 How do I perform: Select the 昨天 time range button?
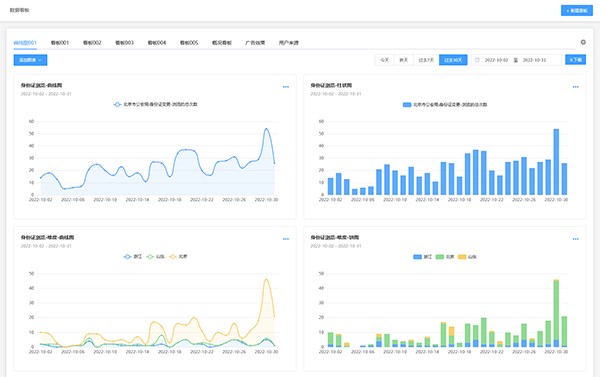[x=404, y=60]
